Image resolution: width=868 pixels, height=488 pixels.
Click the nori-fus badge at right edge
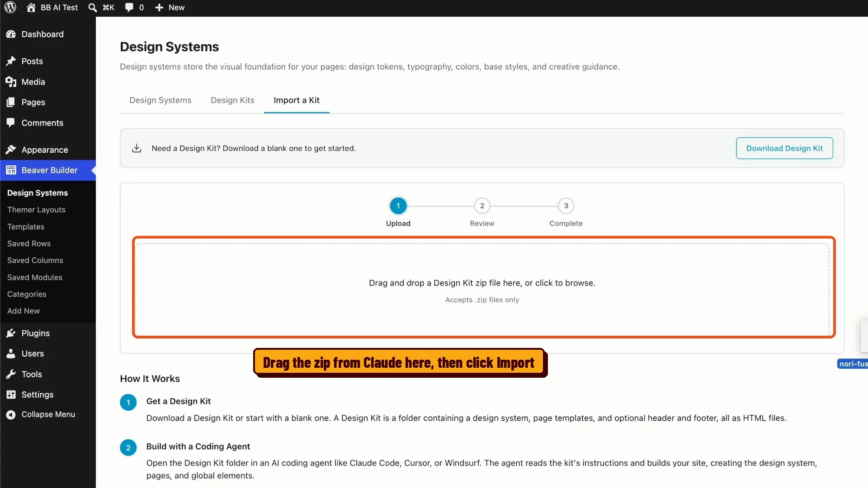853,364
